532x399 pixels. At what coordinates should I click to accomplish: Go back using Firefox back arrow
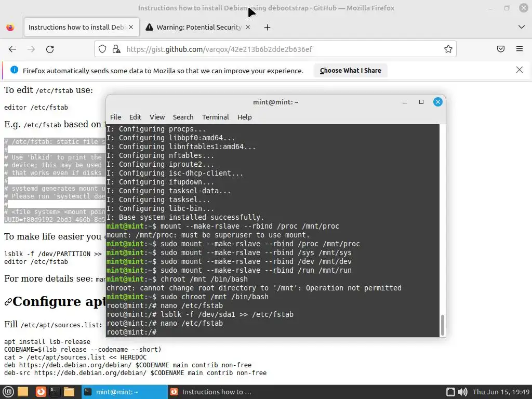pyautogui.click(x=12, y=49)
